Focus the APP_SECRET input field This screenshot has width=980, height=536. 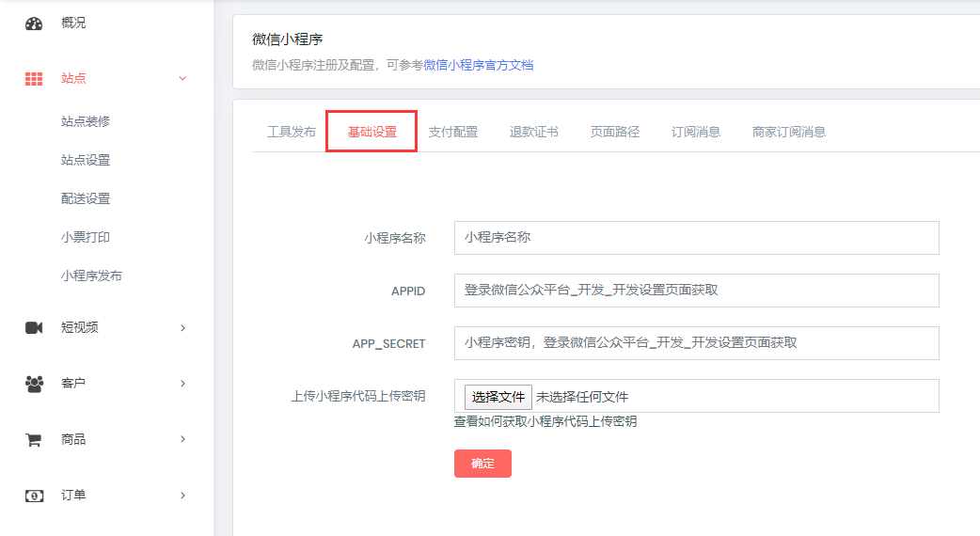pyautogui.click(x=696, y=343)
